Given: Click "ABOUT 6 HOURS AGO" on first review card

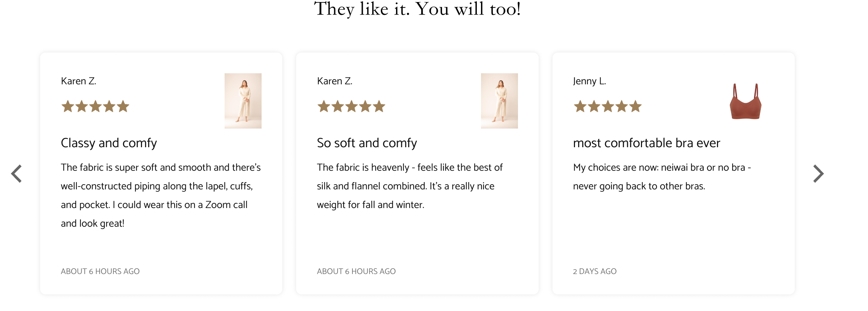Looking at the screenshot, I should coord(100,272).
